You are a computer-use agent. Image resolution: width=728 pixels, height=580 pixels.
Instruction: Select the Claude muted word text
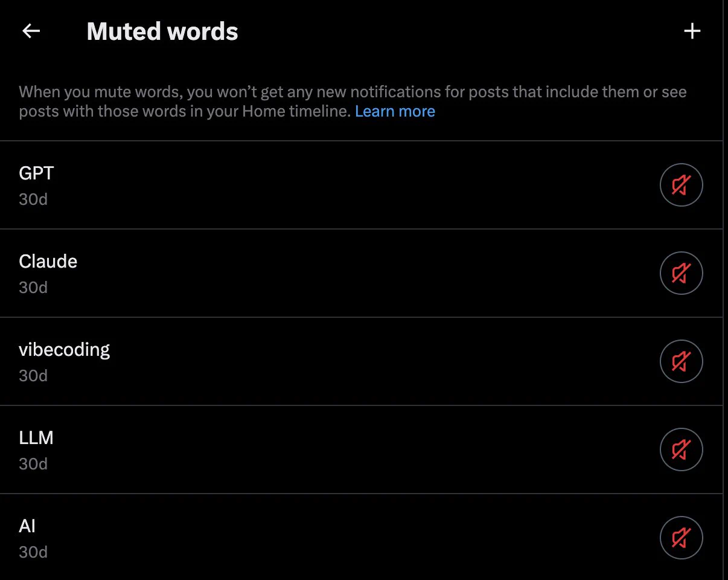coord(48,262)
